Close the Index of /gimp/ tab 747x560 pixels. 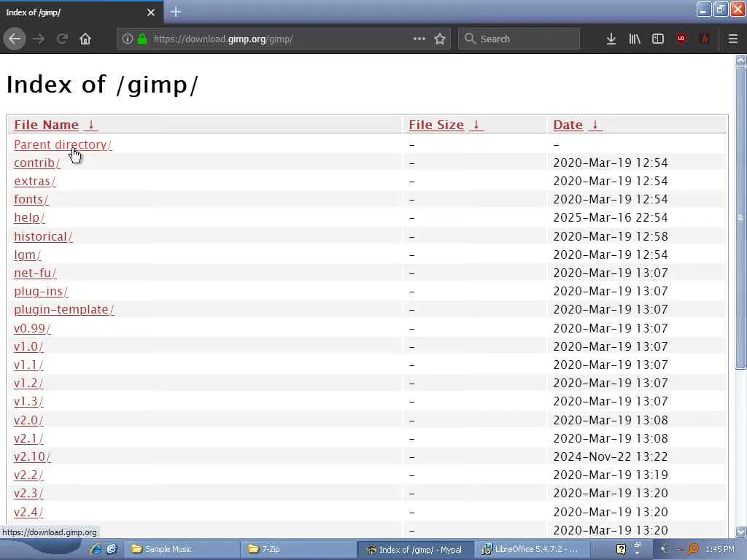(x=151, y=12)
